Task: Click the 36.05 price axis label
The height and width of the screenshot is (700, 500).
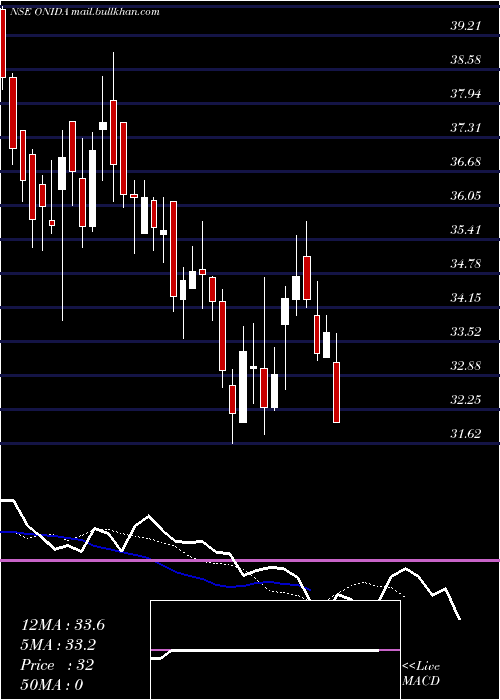Action: pyautogui.click(x=465, y=196)
